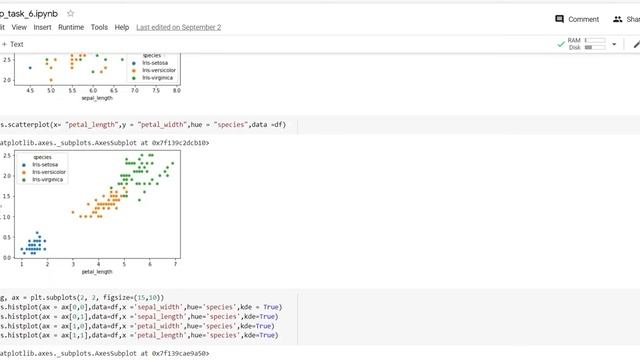The image size is (640, 360).
Task: Open the Runtime menu
Action: point(71,27)
